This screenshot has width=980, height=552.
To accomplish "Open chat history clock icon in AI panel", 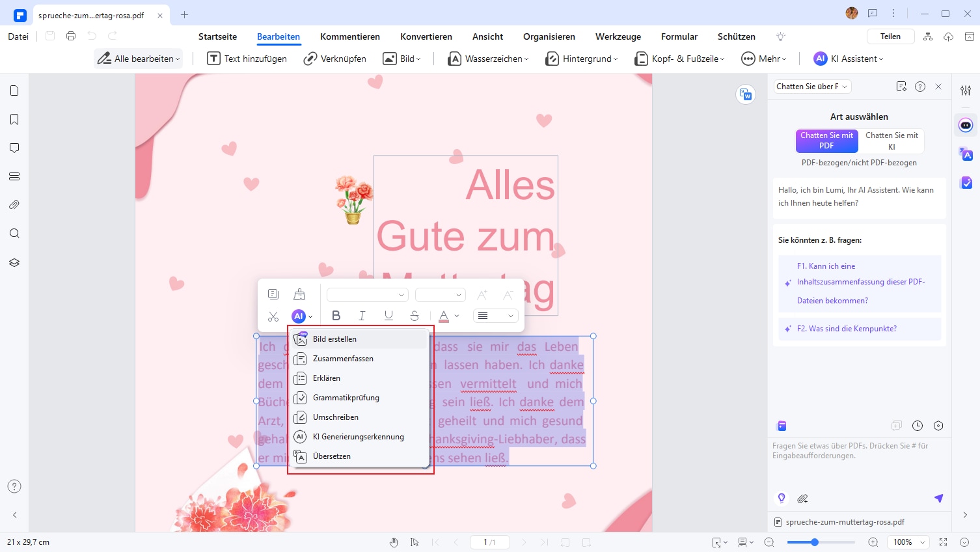I will pos(918,426).
